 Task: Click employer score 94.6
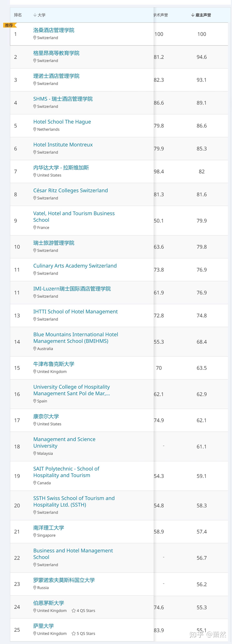point(202,57)
